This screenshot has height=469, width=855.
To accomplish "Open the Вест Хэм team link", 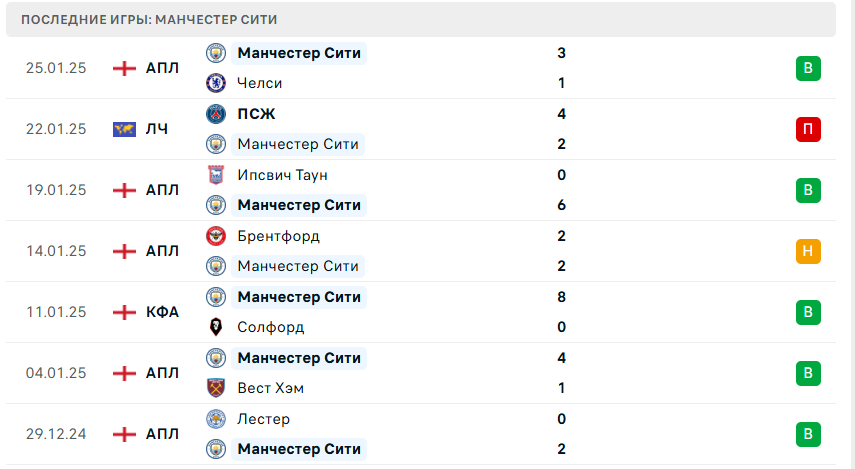I will (x=270, y=388).
